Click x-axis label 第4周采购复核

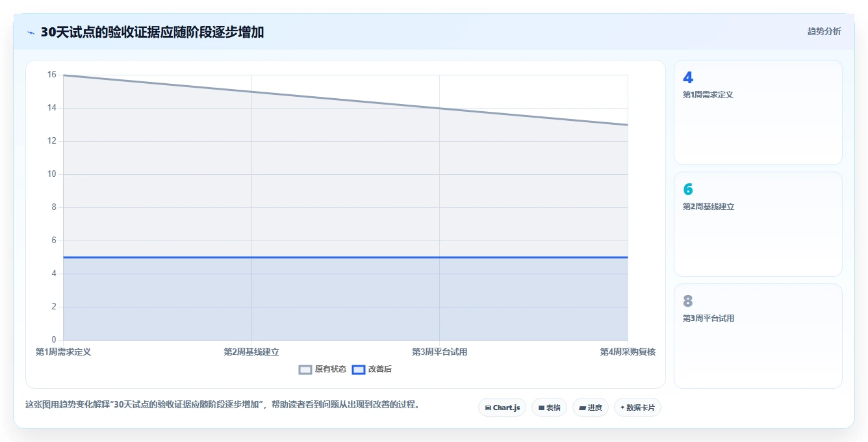coord(628,352)
